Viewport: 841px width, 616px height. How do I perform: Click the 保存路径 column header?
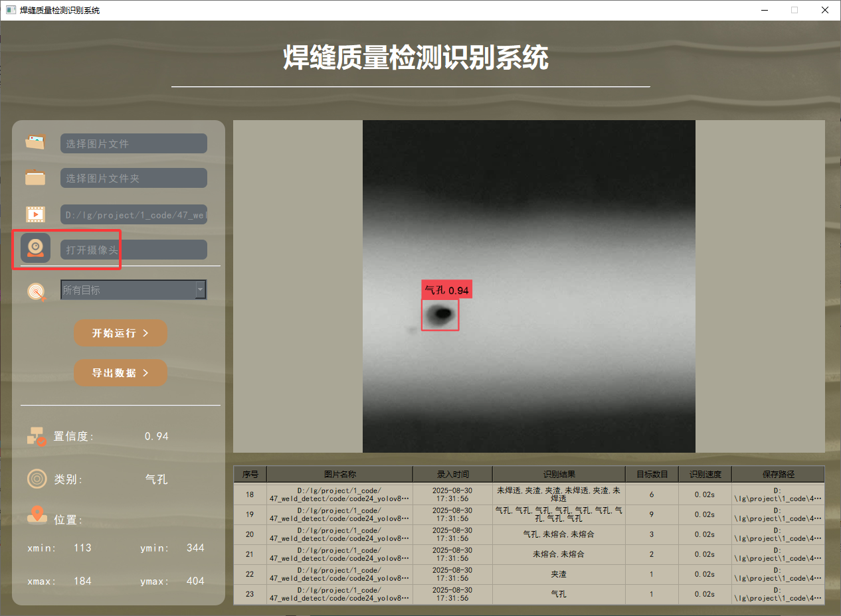tap(778, 474)
